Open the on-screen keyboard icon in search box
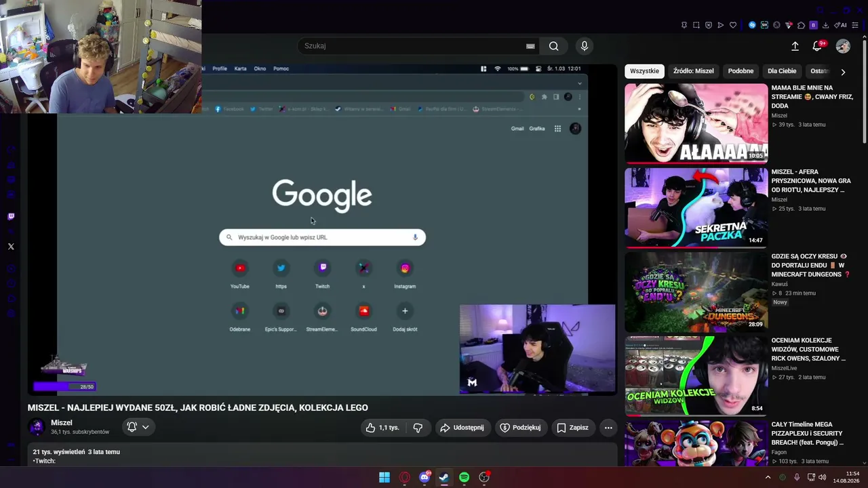The width and height of the screenshot is (868, 488). 530,46
